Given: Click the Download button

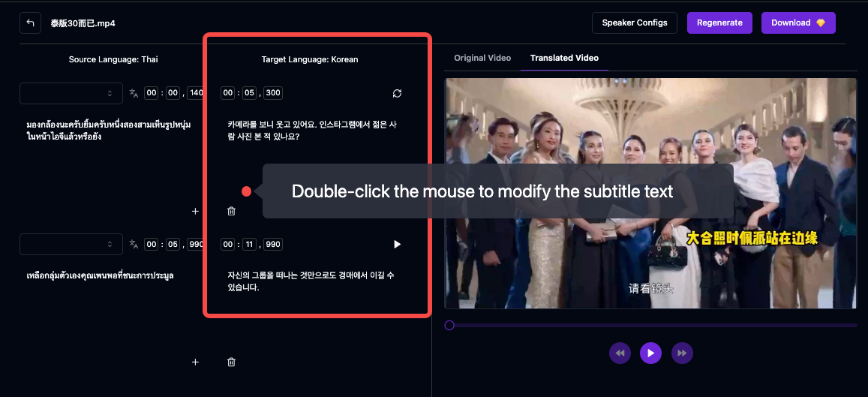Looking at the screenshot, I should pyautogui.click(x=798, y=23).
